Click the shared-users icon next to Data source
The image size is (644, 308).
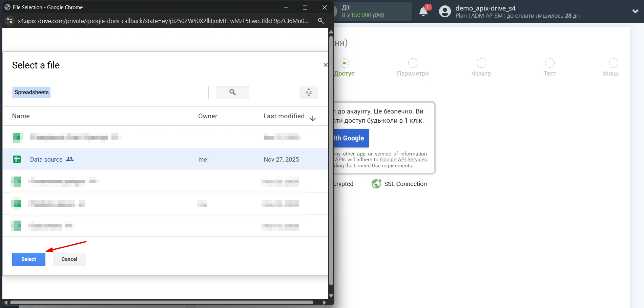[x=69, y=159]
